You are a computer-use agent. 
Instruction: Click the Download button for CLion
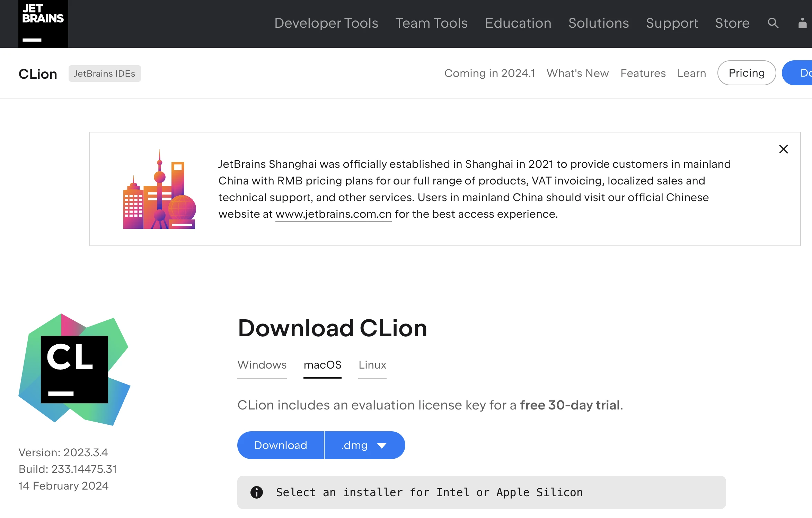280,445
